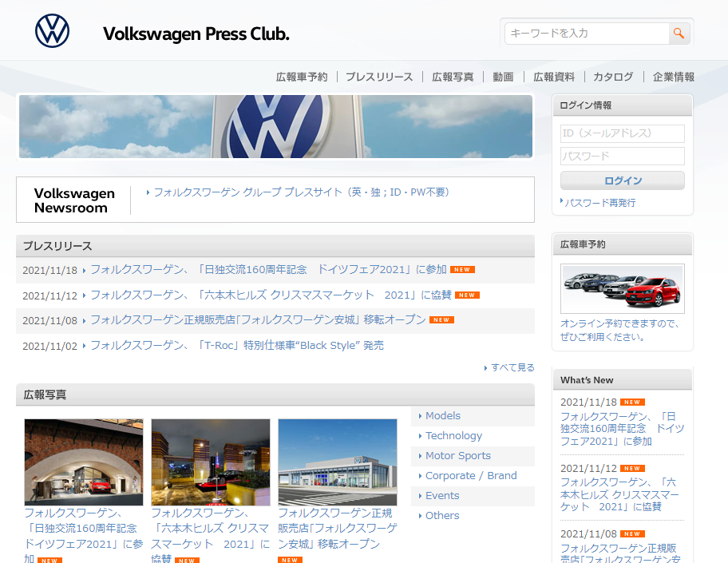The width and height of the screenshot is (728, 563).
Task: Open What's New 2021/11/12 六本木ヒルズ item
Action: tap(619, 494)
